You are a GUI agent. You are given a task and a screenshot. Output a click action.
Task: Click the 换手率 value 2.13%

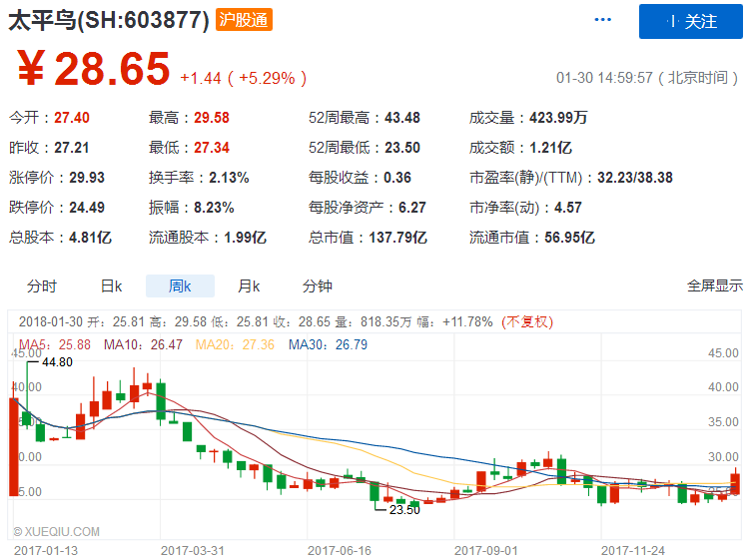tap(229, 178)
